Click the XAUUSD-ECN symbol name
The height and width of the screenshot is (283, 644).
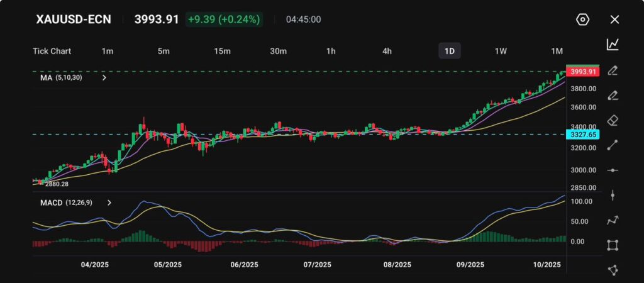click(x=72, y=19)
